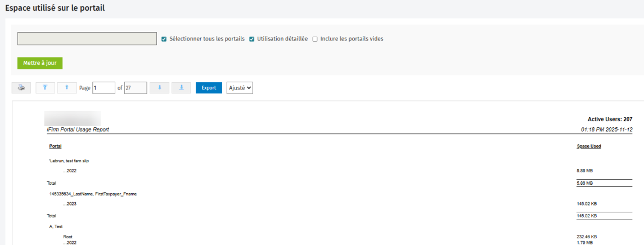Image resolution: width=644 pixels, height=245 pixels.
Task: Click the Mettre à jour button
Action: click(x=40, y=63)
